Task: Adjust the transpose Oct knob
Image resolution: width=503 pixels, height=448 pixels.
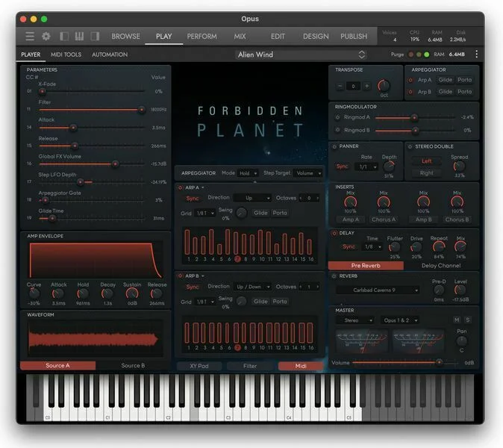Action: click(x=384, y=85)
